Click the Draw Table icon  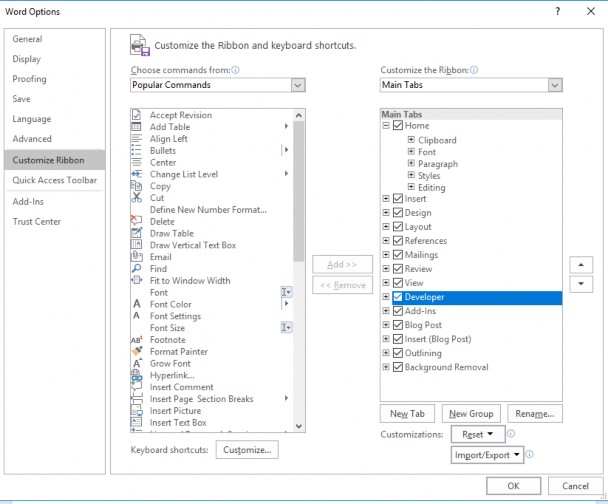pos(136,233)
